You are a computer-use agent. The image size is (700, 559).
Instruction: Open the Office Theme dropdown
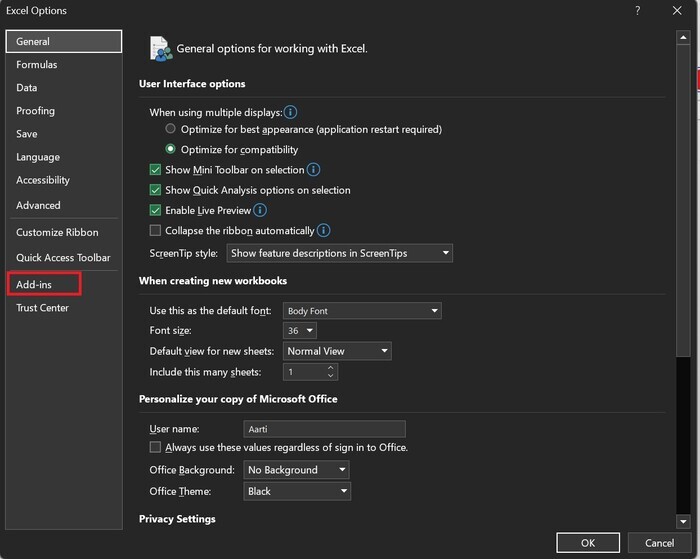pyautogui.click(x=297, y=491)
